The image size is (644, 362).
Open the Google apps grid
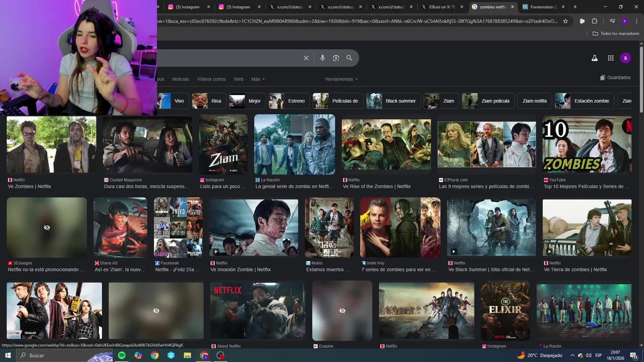[610, 58]
